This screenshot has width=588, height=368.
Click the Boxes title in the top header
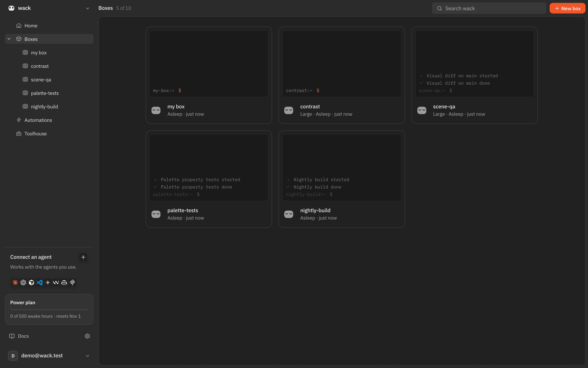[x=105, y=8]
